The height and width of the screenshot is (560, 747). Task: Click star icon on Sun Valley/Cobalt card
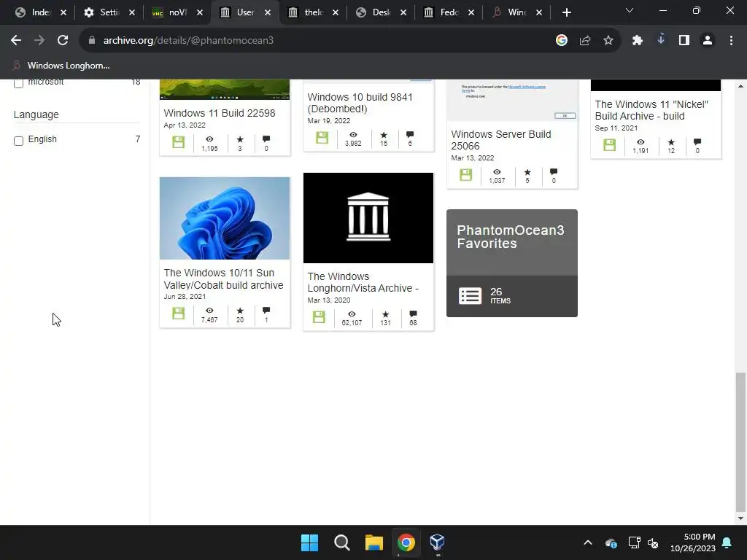240,311
